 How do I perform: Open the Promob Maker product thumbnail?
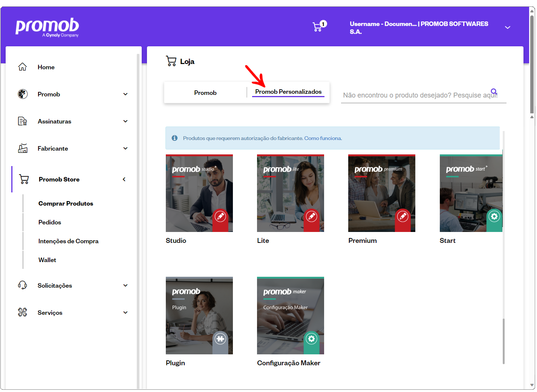[x=291, y=316]
